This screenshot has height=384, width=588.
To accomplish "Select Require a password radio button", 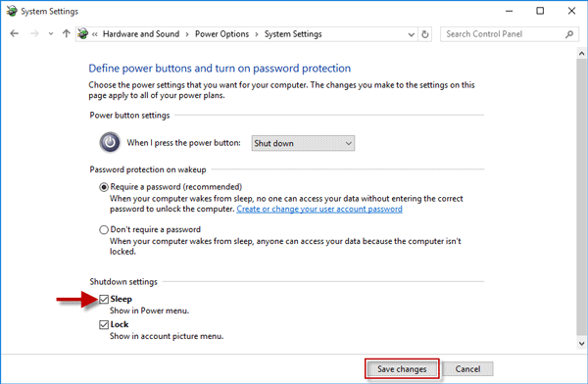I will pos(104,187).
